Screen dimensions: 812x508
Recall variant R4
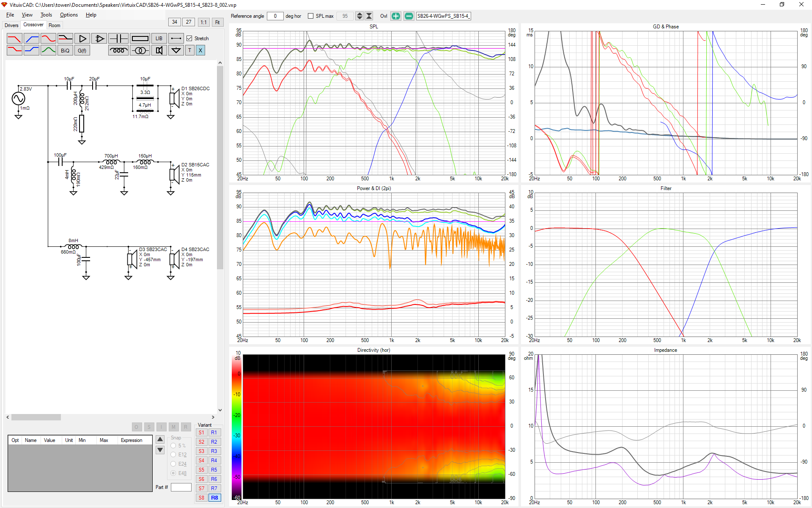214,461
